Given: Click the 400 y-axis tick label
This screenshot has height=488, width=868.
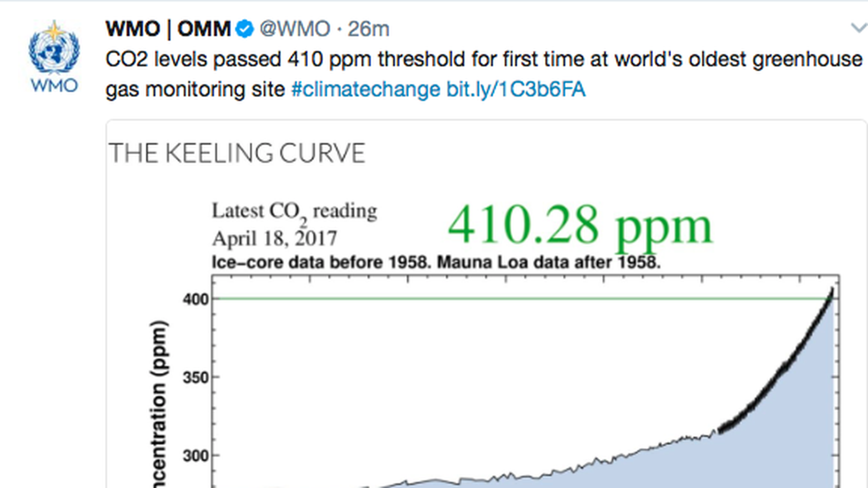Looking at the screenshot, I should (x=196, y=300).
